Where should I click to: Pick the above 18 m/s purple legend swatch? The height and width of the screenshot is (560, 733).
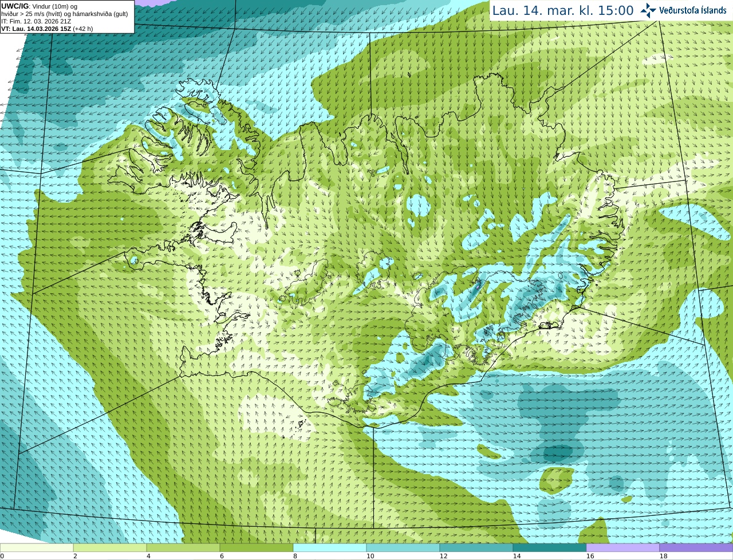tap(696, 547)
